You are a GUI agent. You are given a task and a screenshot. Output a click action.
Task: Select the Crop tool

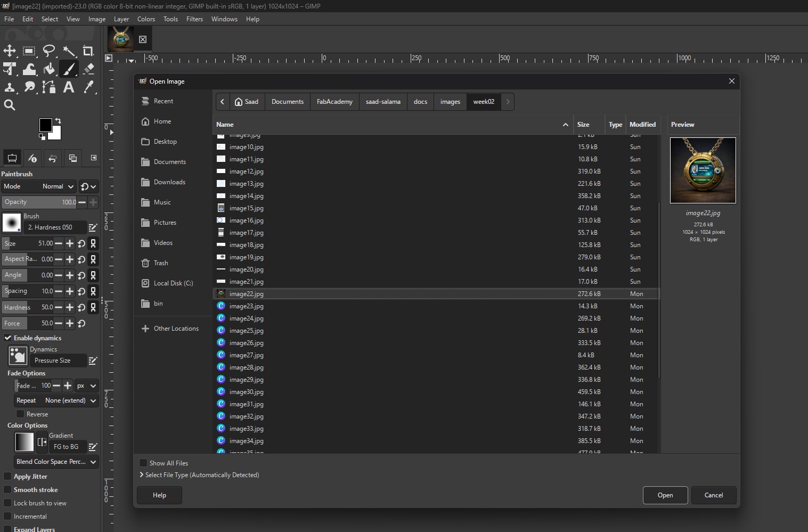tap(88, 51)
